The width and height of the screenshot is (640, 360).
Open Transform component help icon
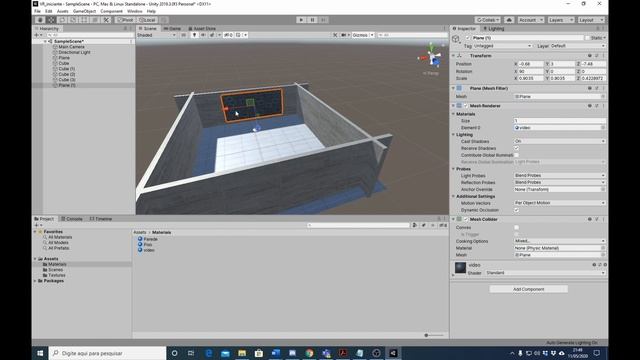point(589,56)
